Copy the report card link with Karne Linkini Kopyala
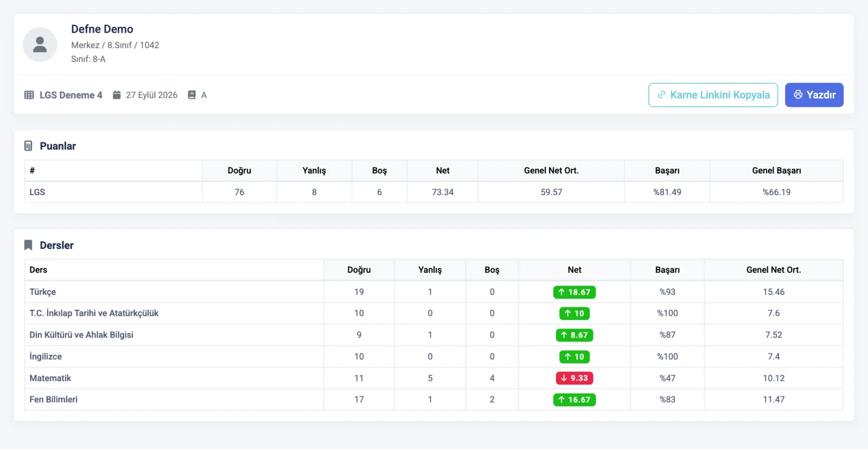This screenshot has width=868, height=451. 713,95
